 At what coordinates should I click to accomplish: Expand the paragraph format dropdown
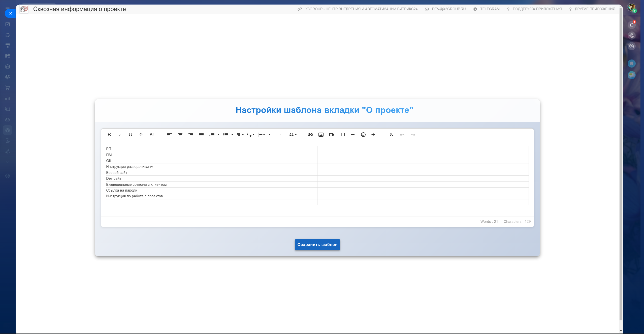click(x=240, y=135)
